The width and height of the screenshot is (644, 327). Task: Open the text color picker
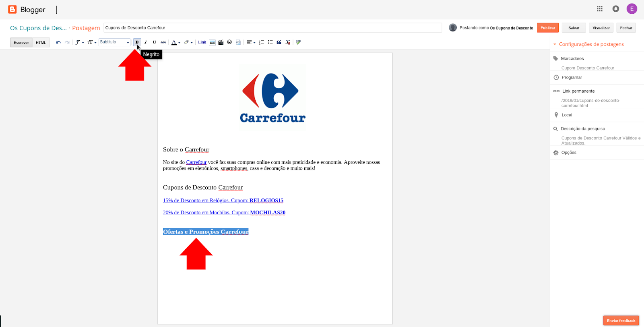point(176,42)
